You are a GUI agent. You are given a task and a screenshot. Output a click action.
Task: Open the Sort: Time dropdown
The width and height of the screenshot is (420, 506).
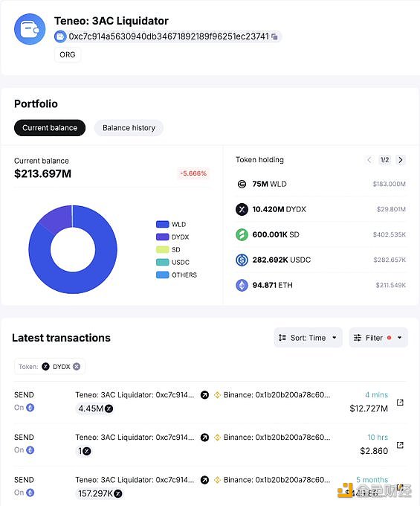(308, 338)
